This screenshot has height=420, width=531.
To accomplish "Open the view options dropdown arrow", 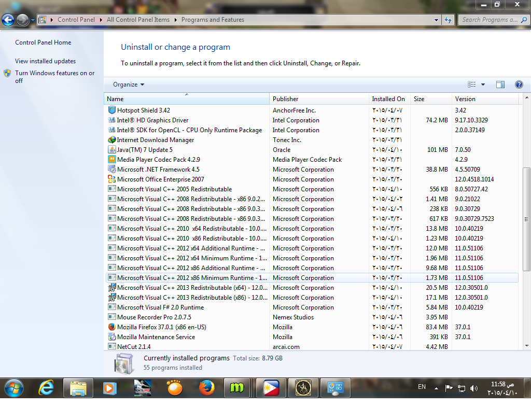I will tap(483, 85).
